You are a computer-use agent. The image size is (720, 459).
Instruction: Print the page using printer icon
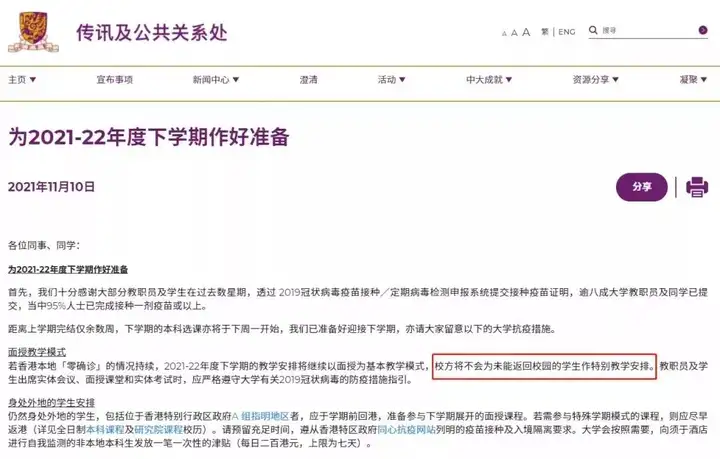pyautogui.click(x=697, y=187)
